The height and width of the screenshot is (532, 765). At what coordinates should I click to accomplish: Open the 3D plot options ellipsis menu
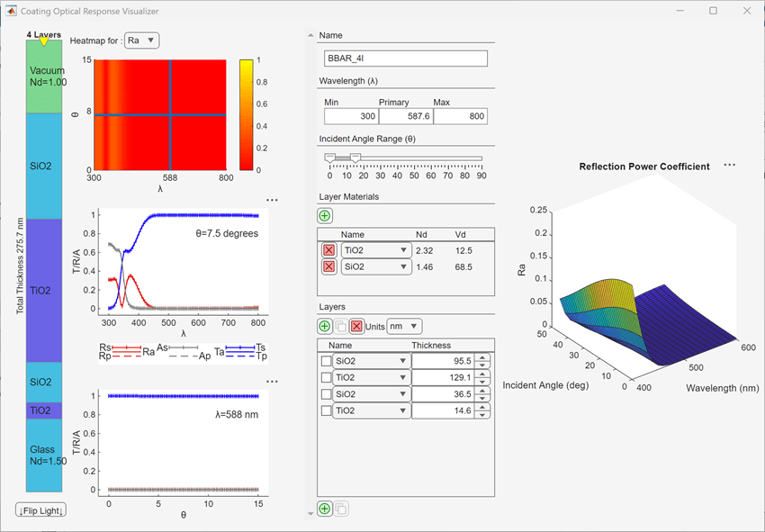point(730,166)
